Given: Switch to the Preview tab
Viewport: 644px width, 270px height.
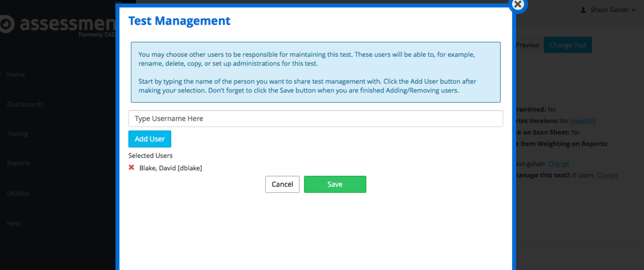Looking at the screenshot, I should 528,45.
